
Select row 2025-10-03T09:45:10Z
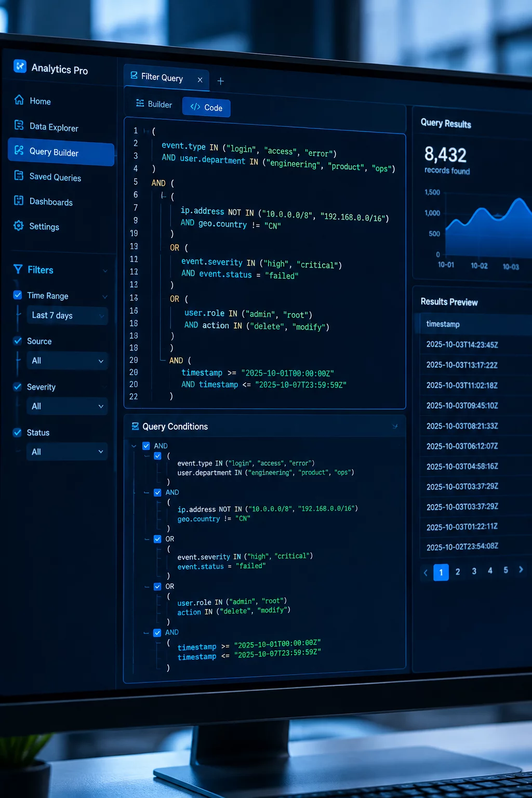pyautogui.click(x=476, y=405)
